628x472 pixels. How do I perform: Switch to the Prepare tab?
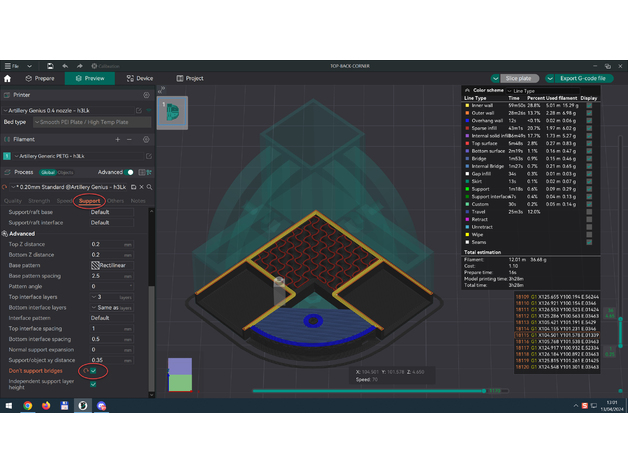click(x=40, y=78)
